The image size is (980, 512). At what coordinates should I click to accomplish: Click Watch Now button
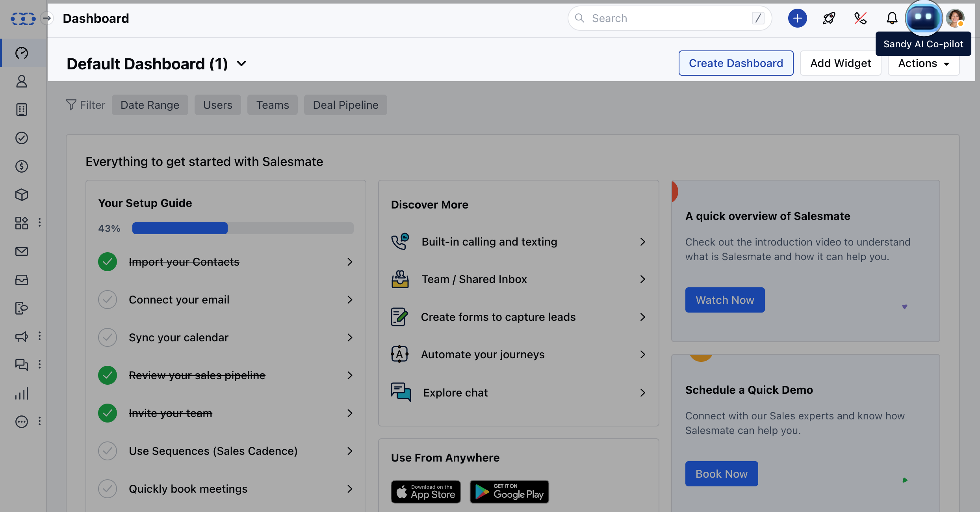tap(725, 300)
